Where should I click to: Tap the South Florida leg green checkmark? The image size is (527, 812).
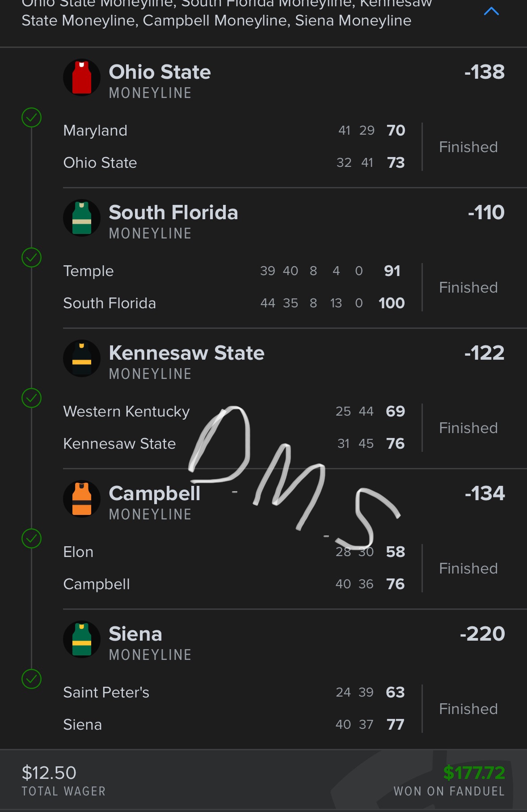coord(32,258)
